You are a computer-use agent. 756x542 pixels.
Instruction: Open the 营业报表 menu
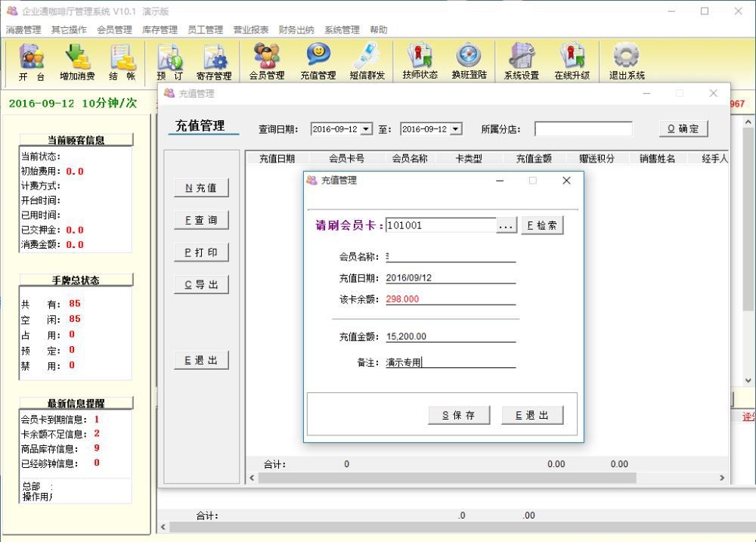(251, 30)
